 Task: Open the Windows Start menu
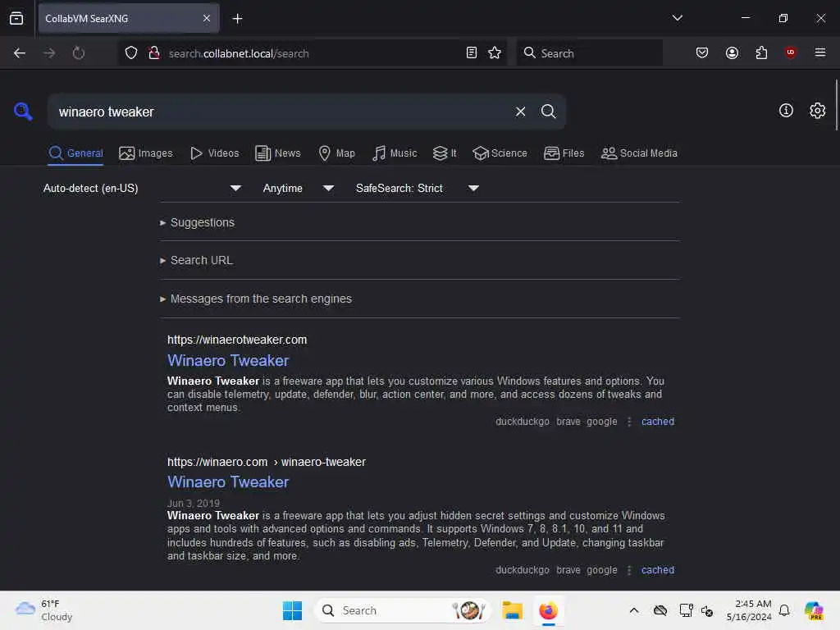[292, 610]
